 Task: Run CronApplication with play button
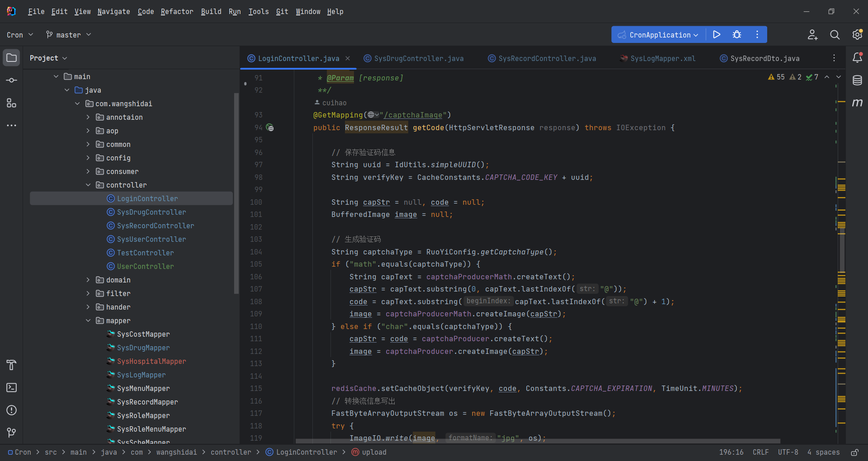point(717,34)
